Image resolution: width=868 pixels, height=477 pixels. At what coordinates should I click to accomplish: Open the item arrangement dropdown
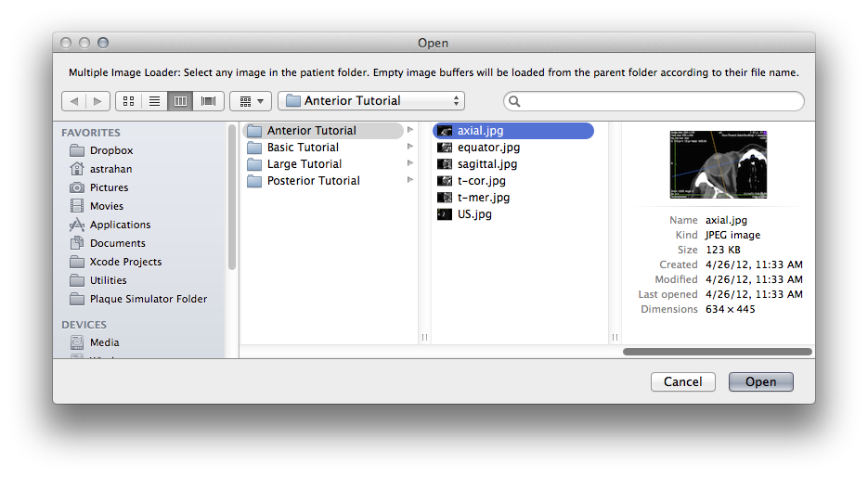(251, 101)
